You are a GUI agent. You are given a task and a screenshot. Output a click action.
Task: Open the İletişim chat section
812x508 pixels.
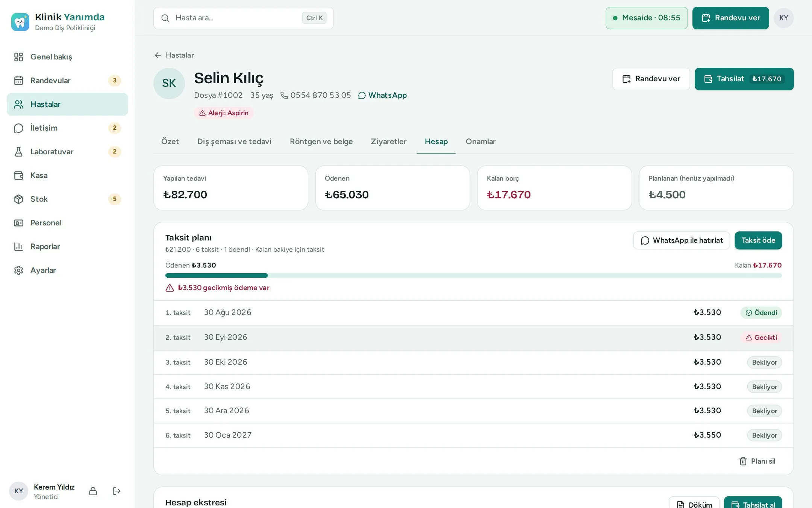coord(67,128)
